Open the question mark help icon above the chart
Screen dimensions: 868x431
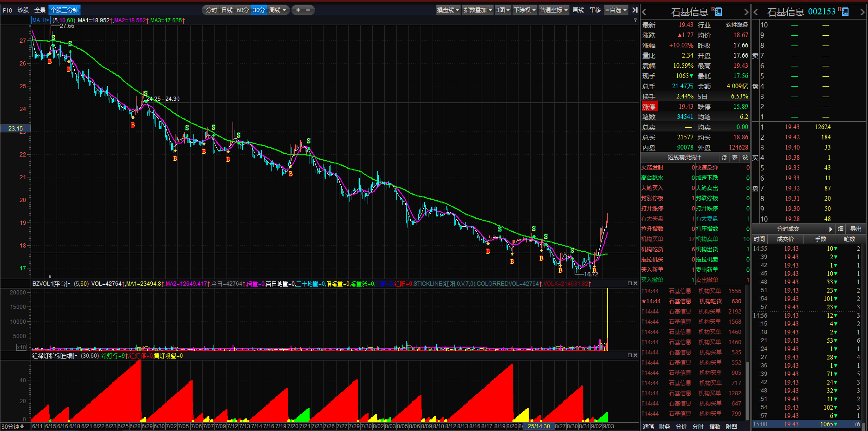(x=635, y=20)
